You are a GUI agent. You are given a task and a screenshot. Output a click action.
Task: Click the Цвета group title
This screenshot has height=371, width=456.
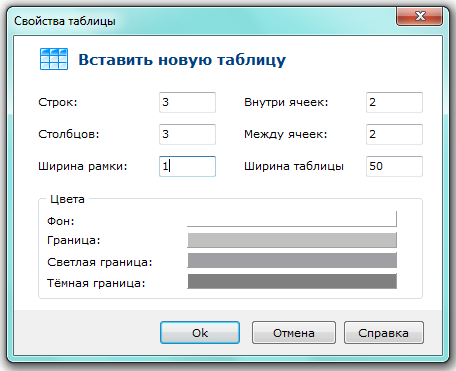coord(67,199)
